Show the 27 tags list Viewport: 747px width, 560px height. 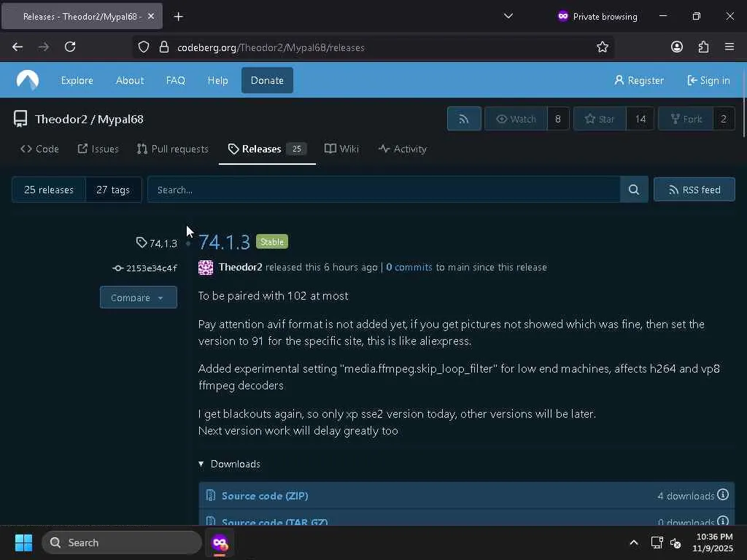tap(113, 190)
